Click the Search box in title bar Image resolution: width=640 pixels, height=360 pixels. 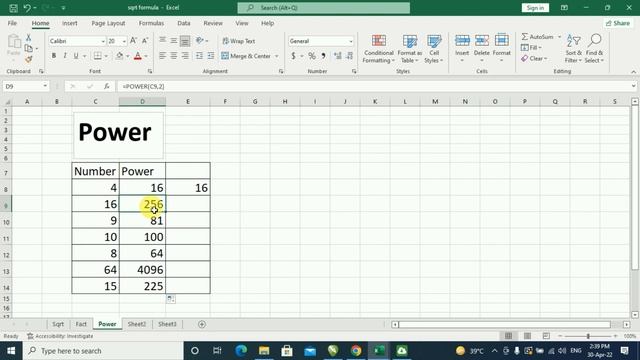[x=324, y=8]
